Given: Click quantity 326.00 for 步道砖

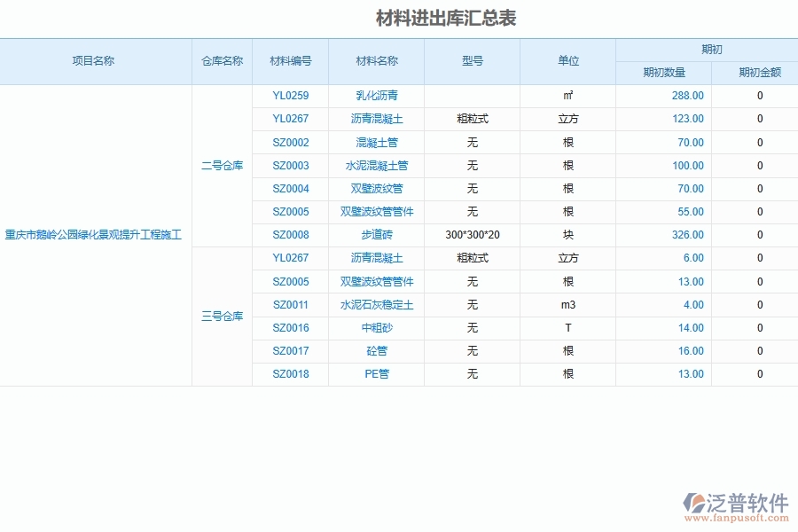Looking at the screenshot, I should tap(688, 234).
